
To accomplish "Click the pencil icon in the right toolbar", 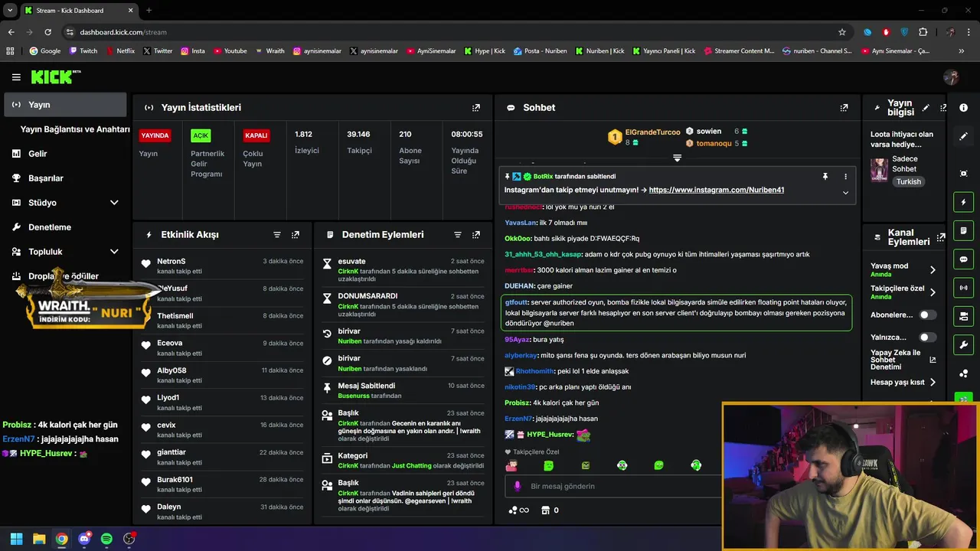I will (964, 136).
